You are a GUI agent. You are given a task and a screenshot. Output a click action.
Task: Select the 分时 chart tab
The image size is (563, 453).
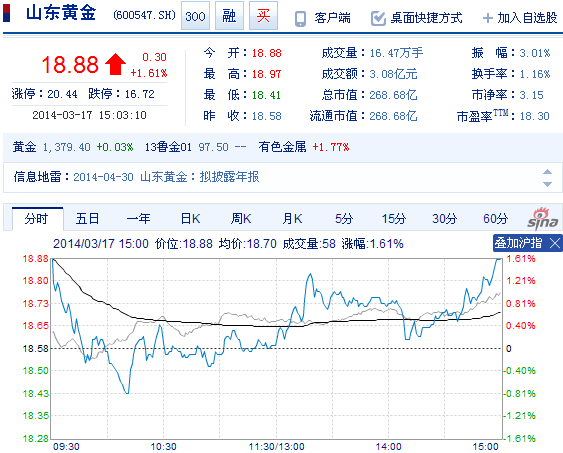[37, 219]
